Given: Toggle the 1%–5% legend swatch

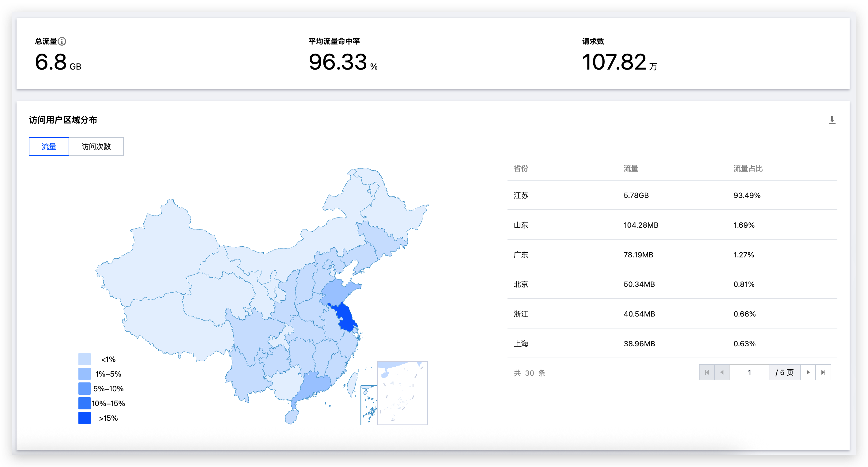Looking at the screenshot, I should pyautogui.click(x=84, y=374).
